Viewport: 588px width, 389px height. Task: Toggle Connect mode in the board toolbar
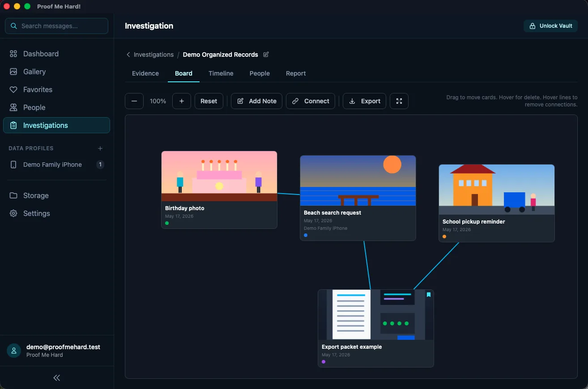pos(311,101)
